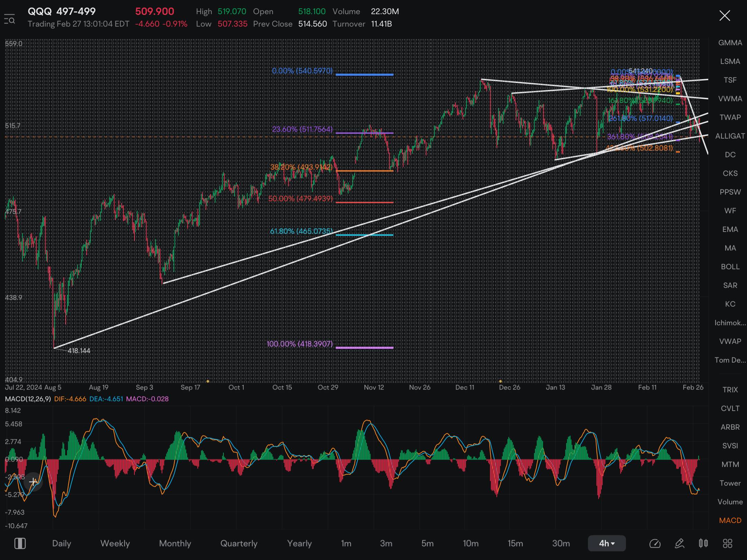The image size is (747, 560).
Task: Show the Tower sub-indicator
Action: pos(730,483)
